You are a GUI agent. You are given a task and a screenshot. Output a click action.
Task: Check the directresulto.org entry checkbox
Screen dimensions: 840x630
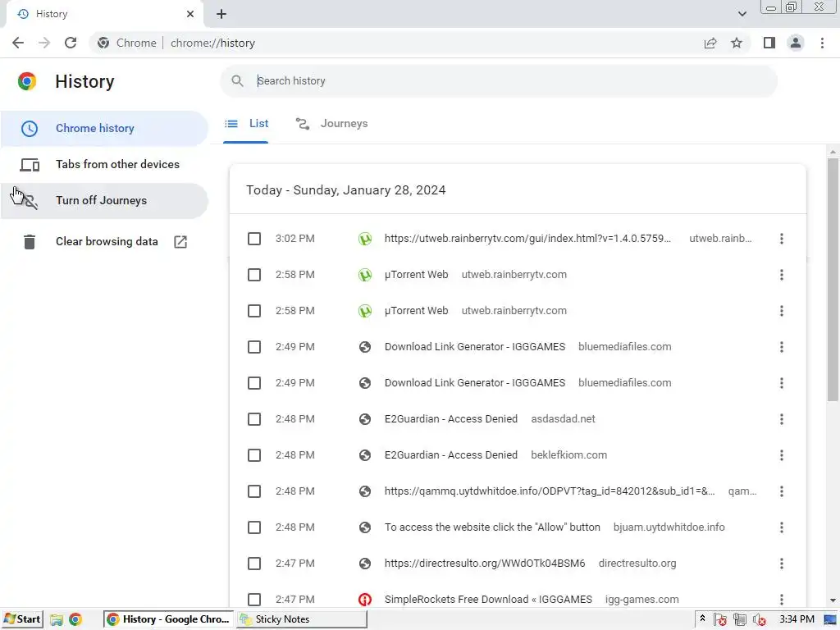click(x=254, y=564)
